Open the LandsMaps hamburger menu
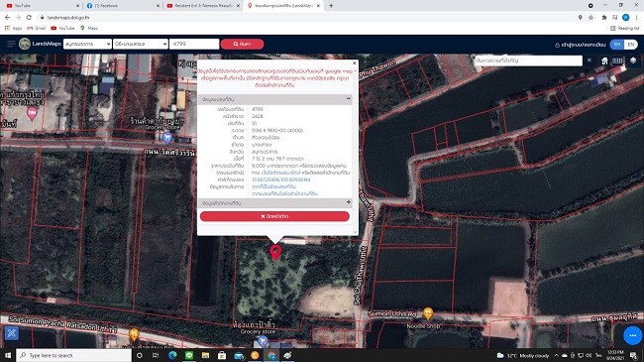 (x=11, y=44)
